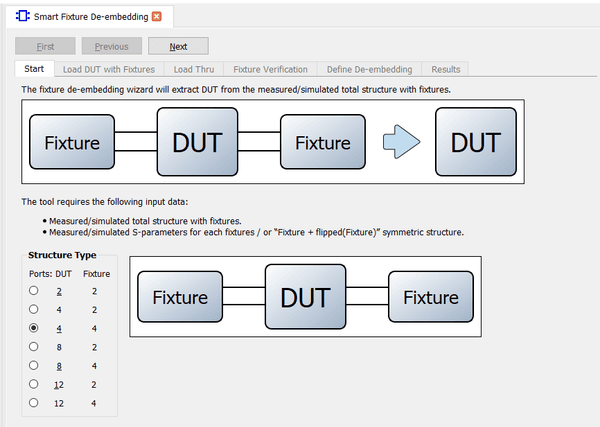Select DUT 12 ports, Fixture 4 radio option
This screenshot has width=600, height=427.
(34, 403)
